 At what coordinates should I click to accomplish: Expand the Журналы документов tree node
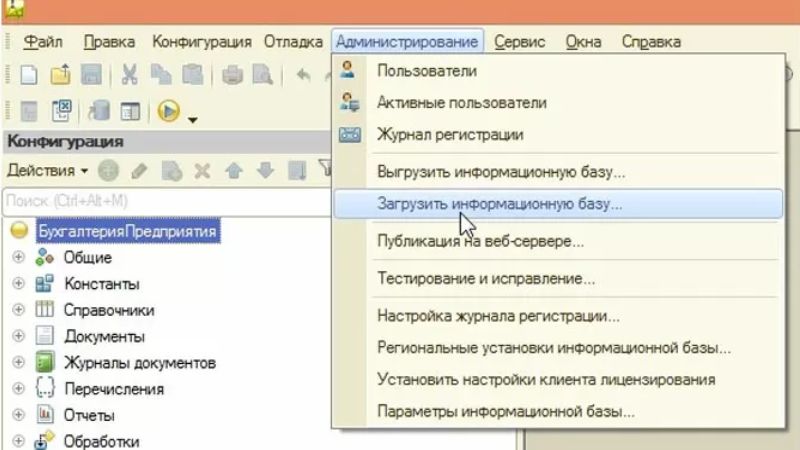[18, 362]
